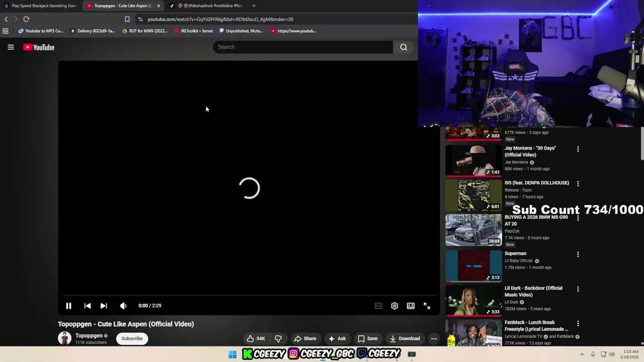Image resolution: width=644 pixels, height=362 pixels.
Task: Close the Topoppgen browser tab
Action: pos(158,6)
